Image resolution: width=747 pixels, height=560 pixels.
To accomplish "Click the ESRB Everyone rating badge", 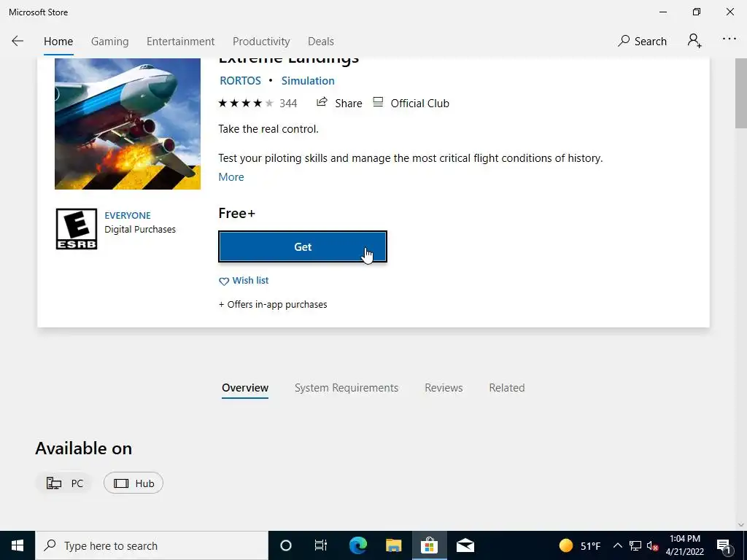I will point(76,229).
